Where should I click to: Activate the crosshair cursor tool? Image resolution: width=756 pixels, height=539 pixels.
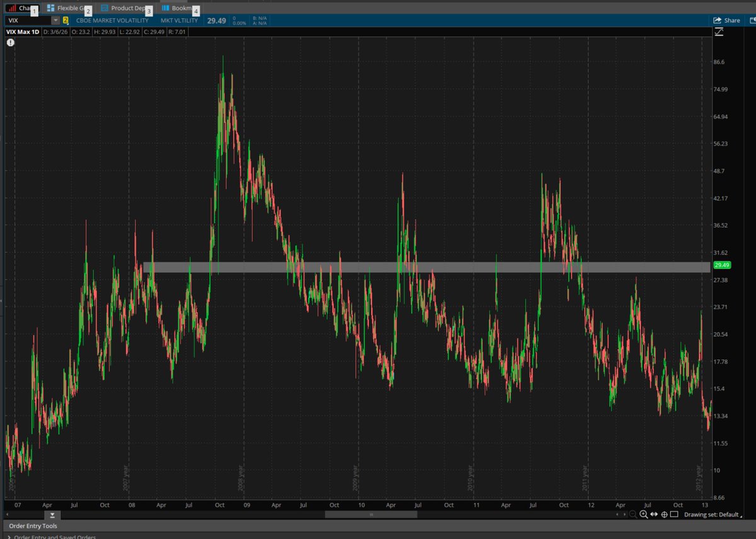pyautogui.click(x=664, y=514)
